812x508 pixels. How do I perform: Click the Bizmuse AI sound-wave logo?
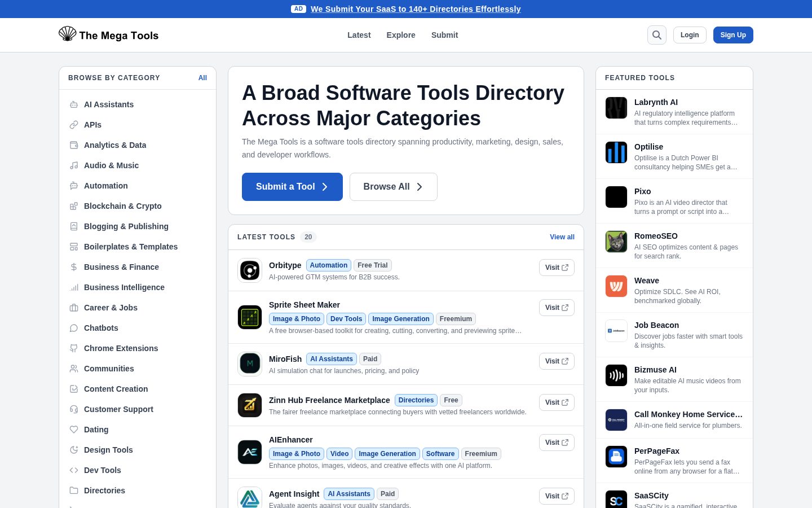pos(616,375)
